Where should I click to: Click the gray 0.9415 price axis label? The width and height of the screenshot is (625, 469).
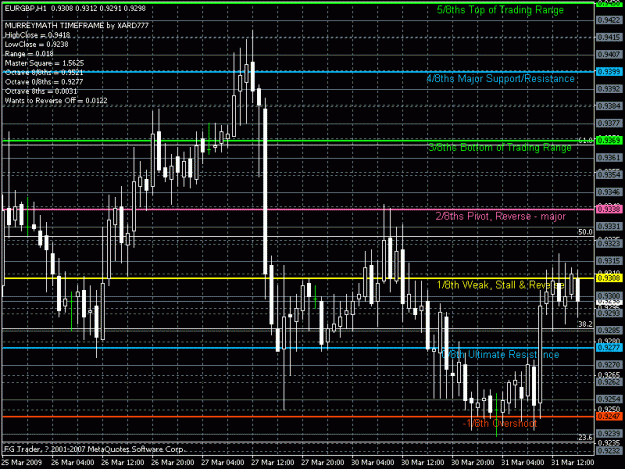point(609,37)
